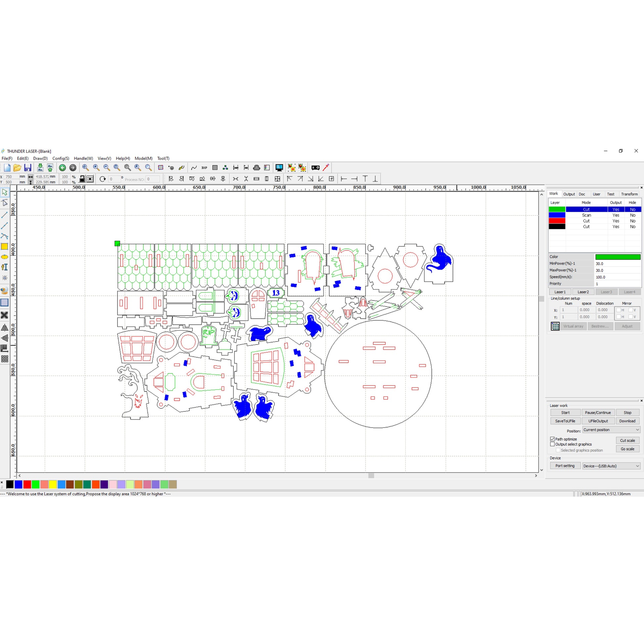Open the Config(S) menu
Image resolution: width=644 pixels, height=644 pixels.
tap(61, 158)
